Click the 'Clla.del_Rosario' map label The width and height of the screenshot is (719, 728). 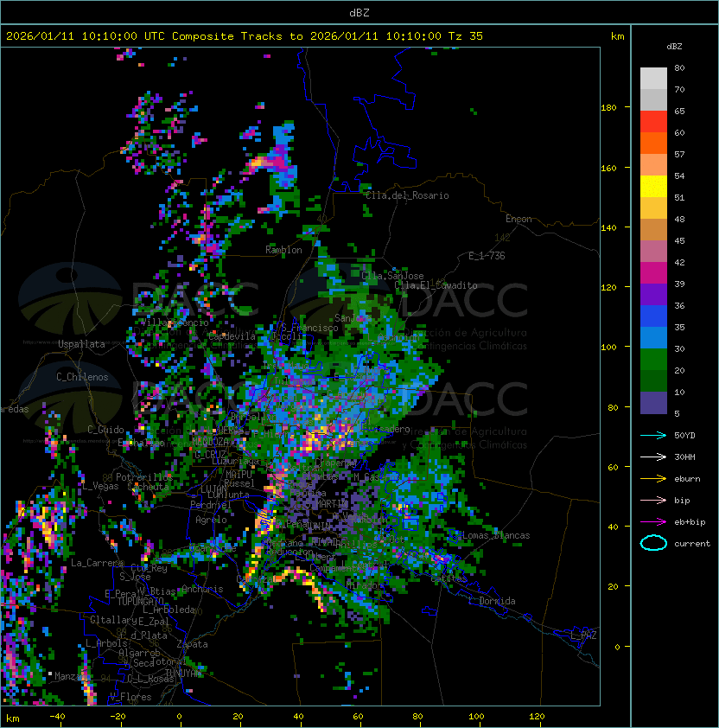pyautogui.click(x=407, y=195)
